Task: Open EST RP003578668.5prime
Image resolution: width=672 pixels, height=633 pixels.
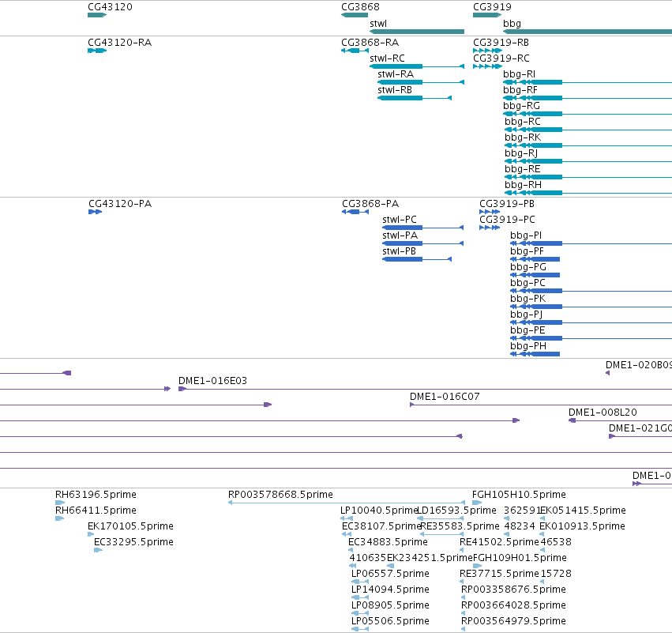Action: (x=280, y=495)
